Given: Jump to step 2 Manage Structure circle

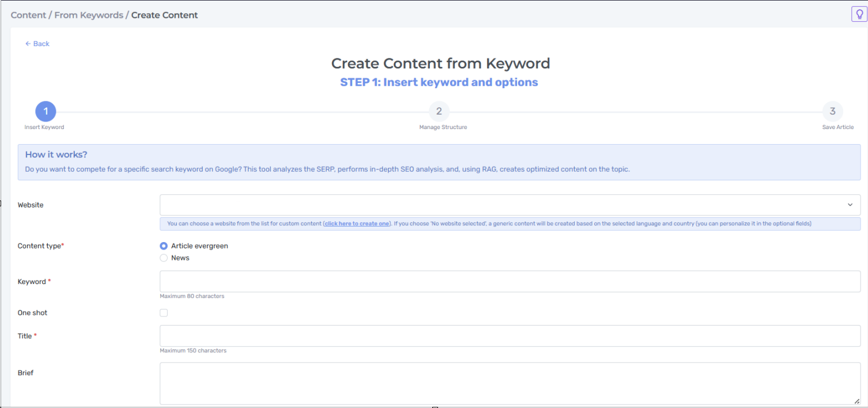Looking at the screenshot, I should pos(439,112).
